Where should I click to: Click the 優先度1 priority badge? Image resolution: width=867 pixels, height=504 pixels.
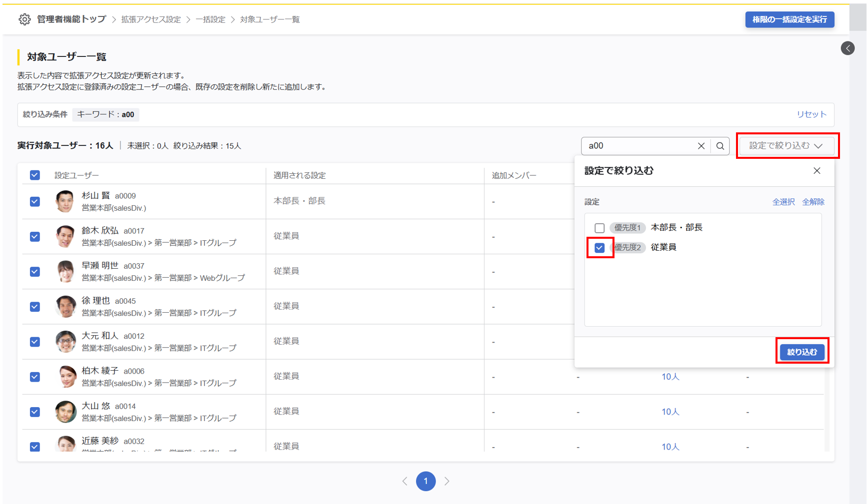pos(627,228)
